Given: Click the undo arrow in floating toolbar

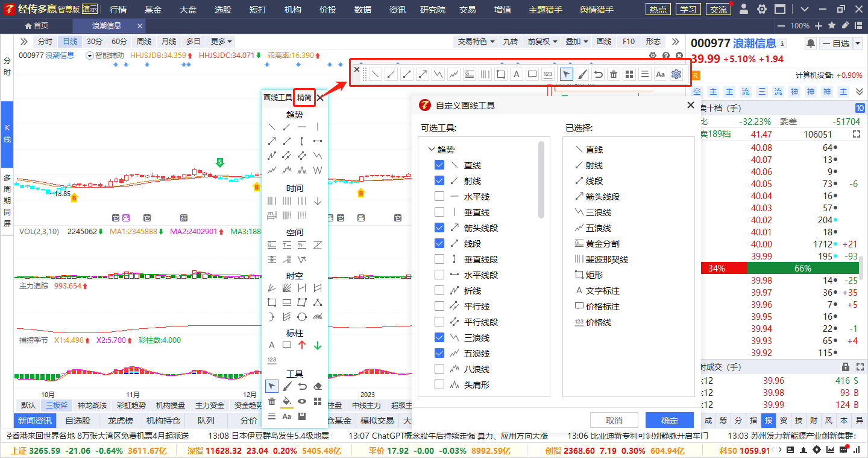Looking at the screenshot, I should coord(598,74).
